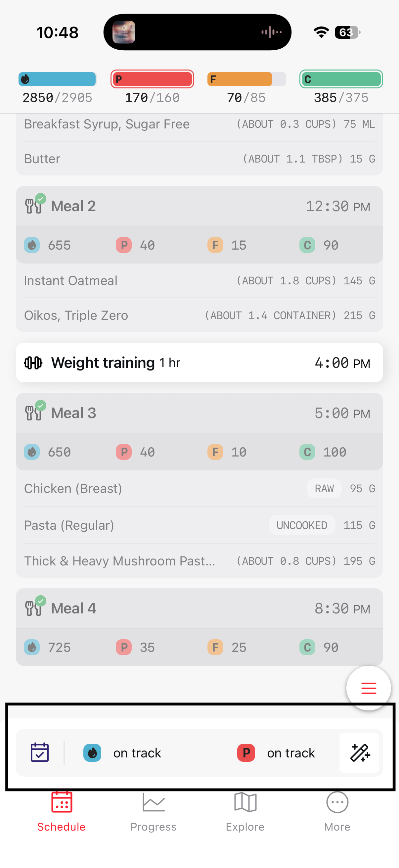Tap the calories flame on-track icon
399x868 pixels.
tap(92, 752)
